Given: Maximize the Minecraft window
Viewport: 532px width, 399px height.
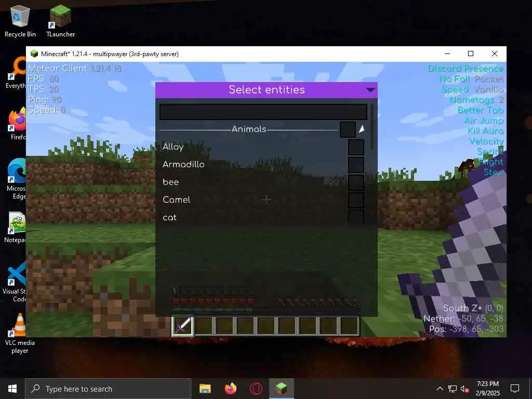Looking at the screenshot, I should coord(471,54).
